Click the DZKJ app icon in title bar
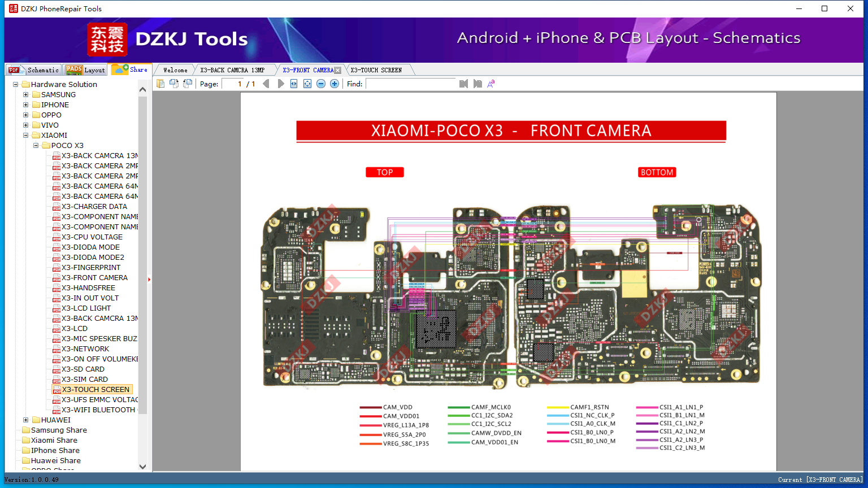868x488 pixels. (14, 8)
